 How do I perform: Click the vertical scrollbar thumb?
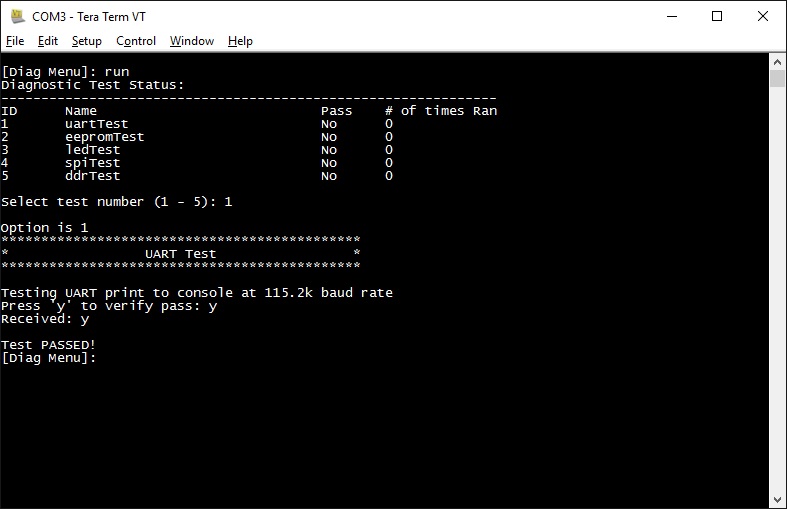click(777, 80)
